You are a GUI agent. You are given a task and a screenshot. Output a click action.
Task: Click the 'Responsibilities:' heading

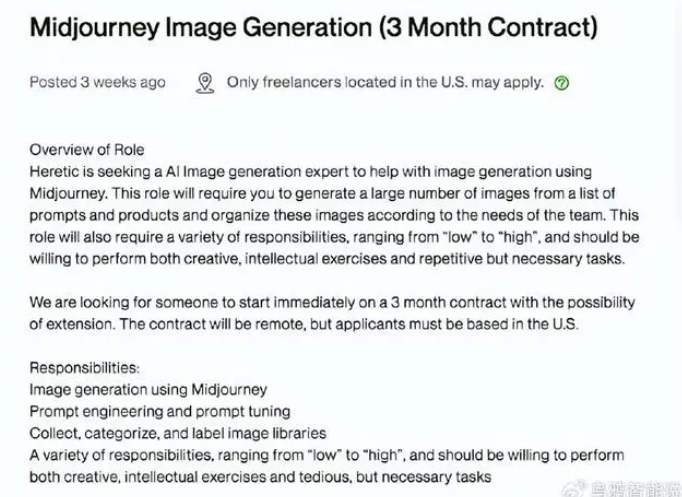click(85, 368)
